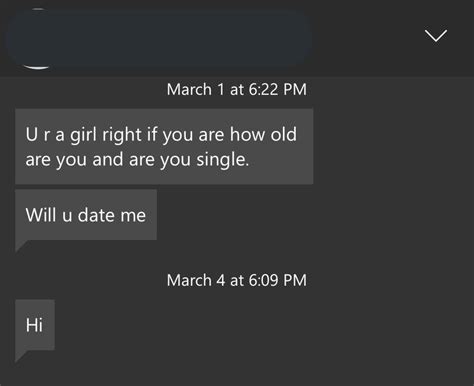Click the sender avatar edge under blur

37,66
